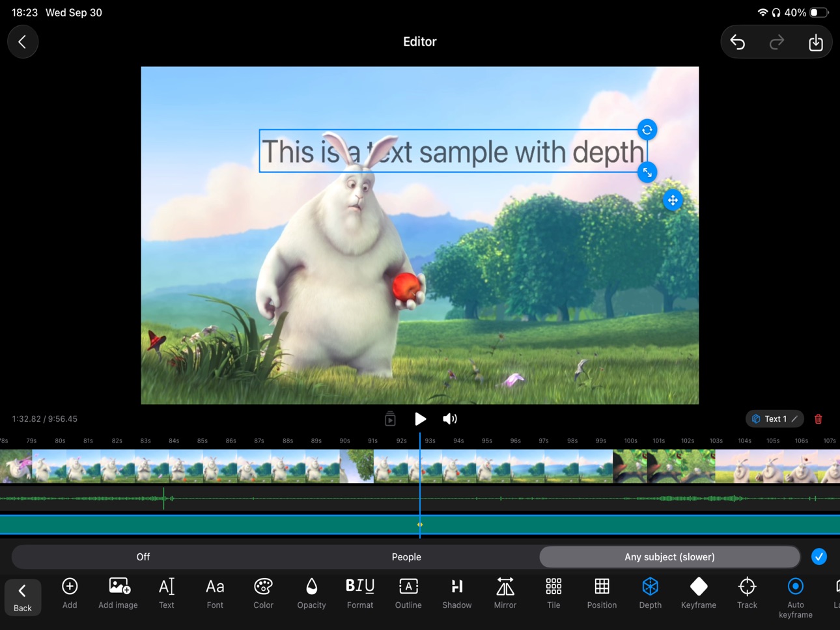Screen dimensions: 840x630
Task: Tap the move handle beside the text box
Action: click(x=673, y=200)
